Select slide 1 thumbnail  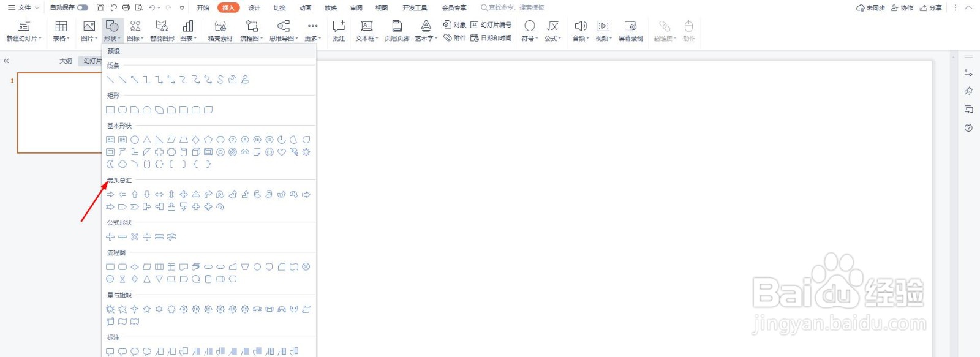click(x=59, y=113)
